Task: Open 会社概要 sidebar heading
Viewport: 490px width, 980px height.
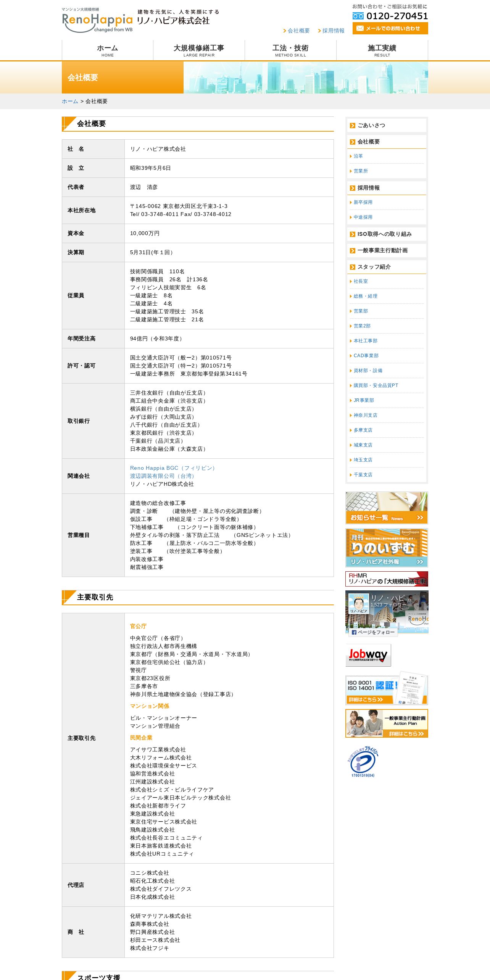Action: tap(387, 142)
